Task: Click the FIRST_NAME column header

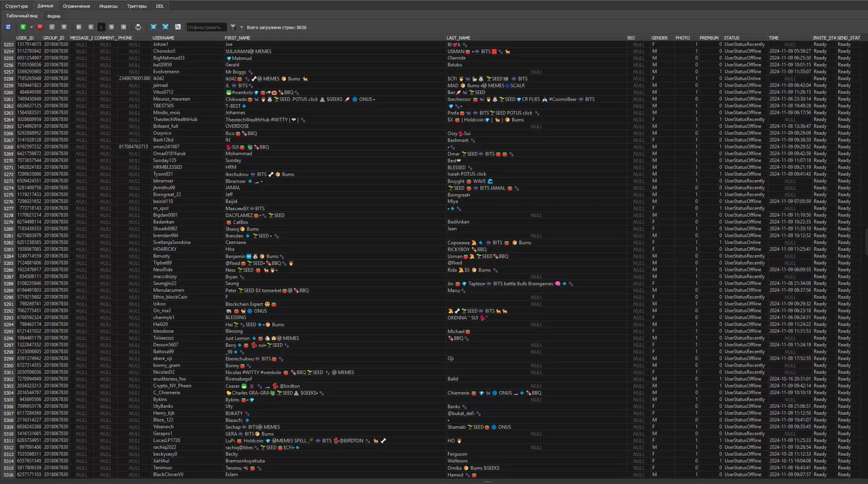Action: click(335, 38)
